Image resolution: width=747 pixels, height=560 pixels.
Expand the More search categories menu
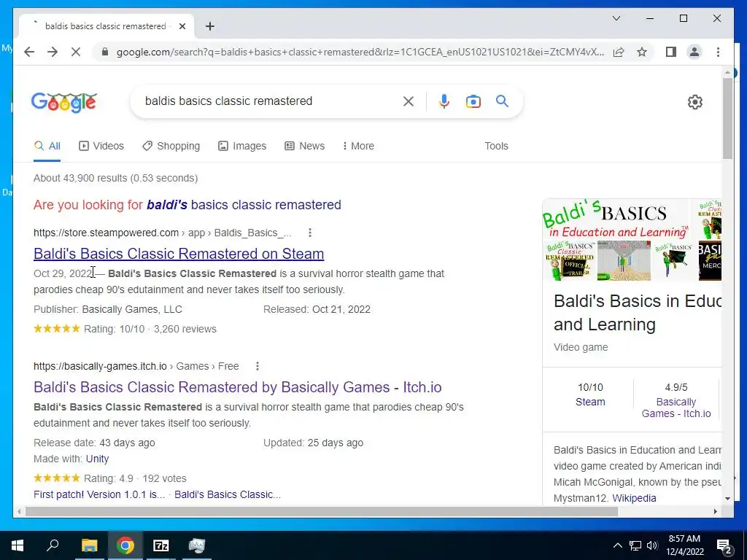358,146
